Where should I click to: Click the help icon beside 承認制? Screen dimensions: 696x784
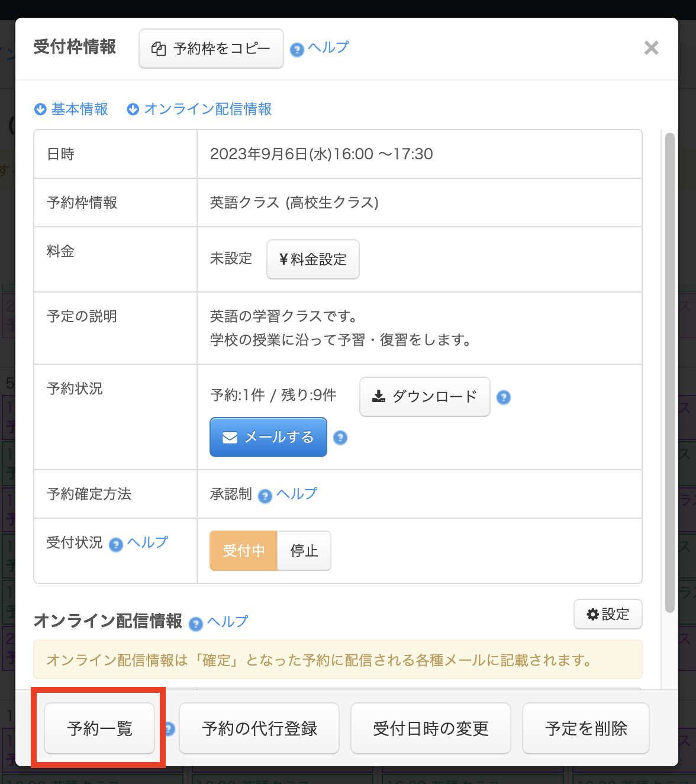point(265,496)
